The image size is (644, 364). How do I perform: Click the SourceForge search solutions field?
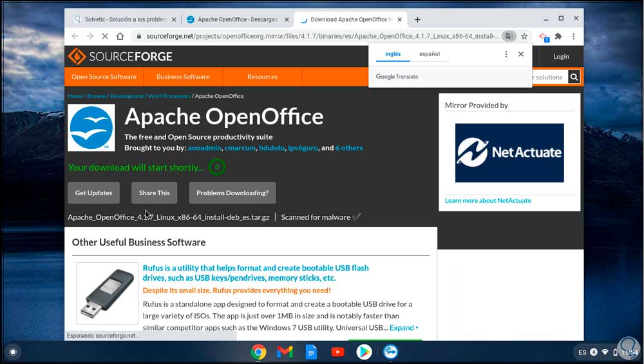[x=549, y=77]
